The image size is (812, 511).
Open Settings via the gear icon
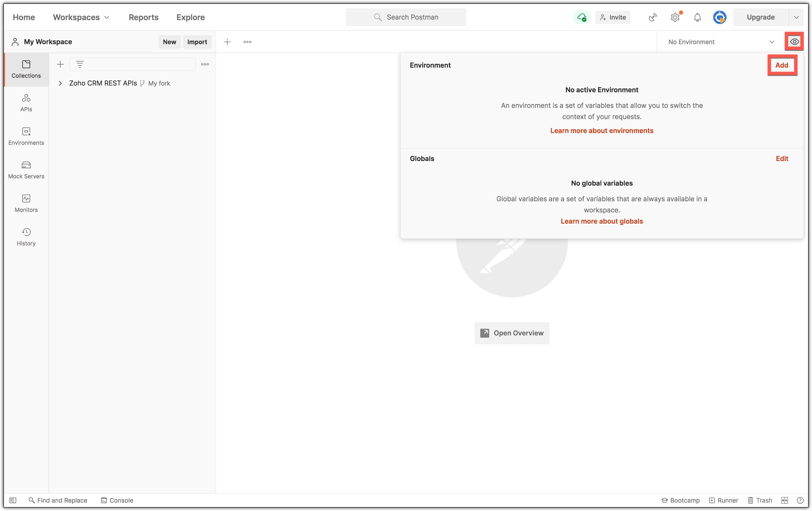click(675, 17)
